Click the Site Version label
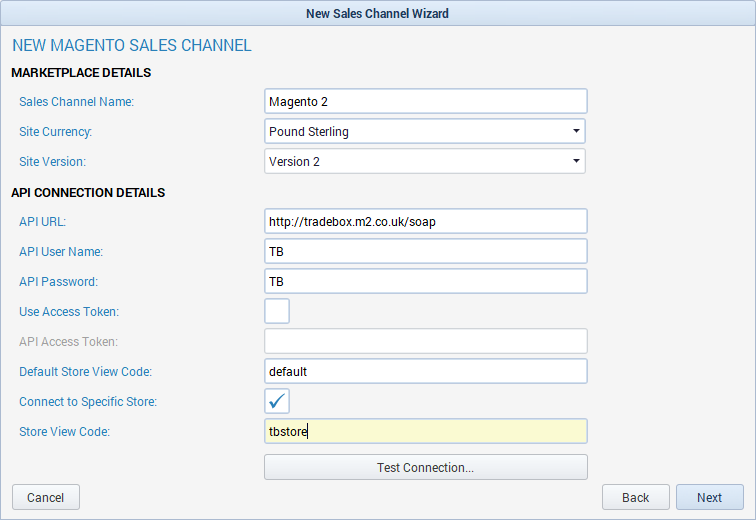756x520 pixels. (53, 161)
